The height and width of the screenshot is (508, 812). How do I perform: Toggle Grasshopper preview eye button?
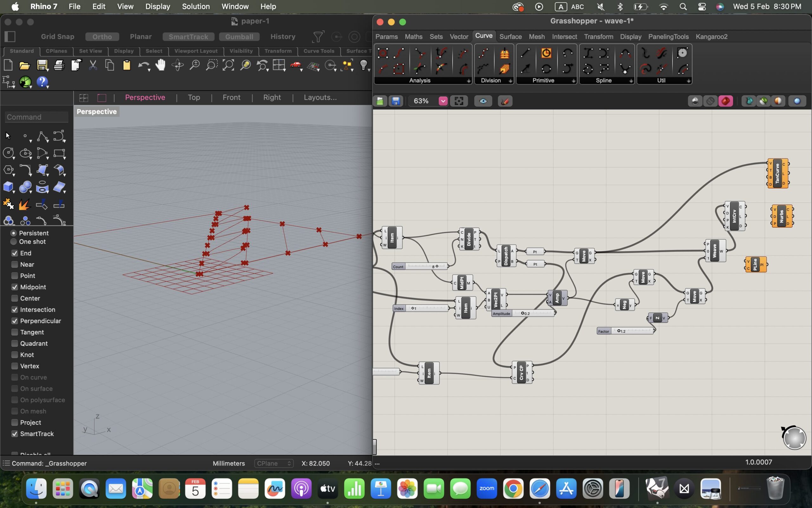[x=483, y=101]
